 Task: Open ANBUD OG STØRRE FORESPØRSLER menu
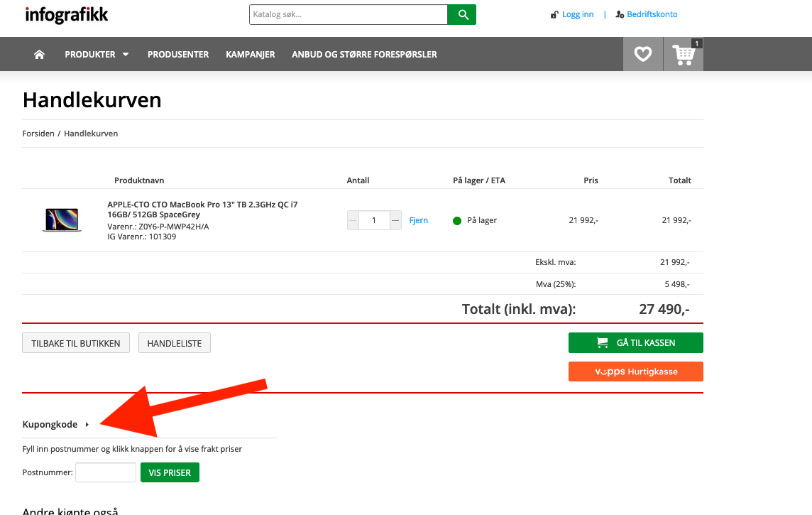tap(365, 55)
